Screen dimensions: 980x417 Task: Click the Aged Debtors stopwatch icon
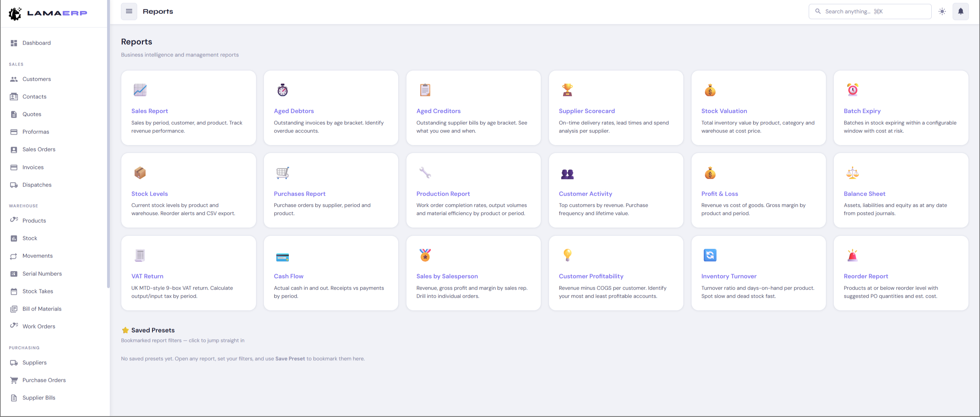click(282, 90)
